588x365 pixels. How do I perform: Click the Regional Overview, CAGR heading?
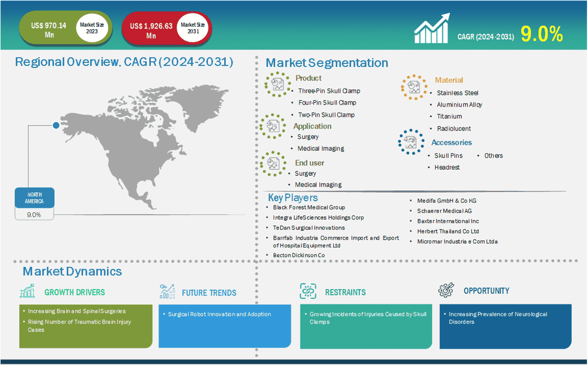(124, 62)
